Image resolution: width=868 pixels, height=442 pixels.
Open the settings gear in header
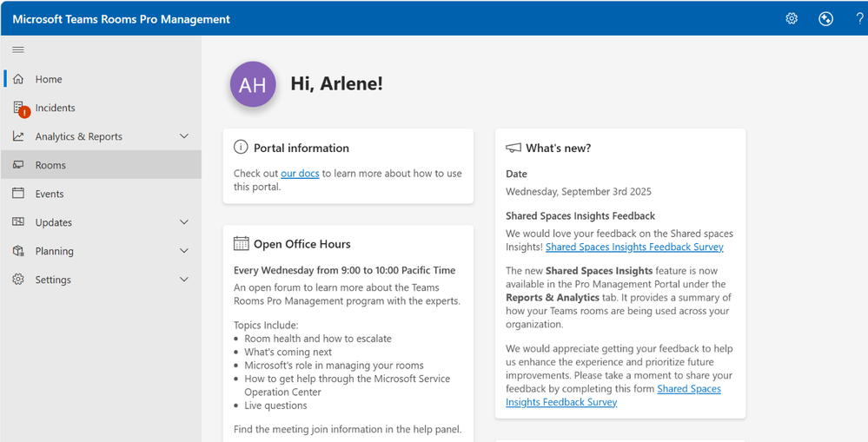click(792, 18)
